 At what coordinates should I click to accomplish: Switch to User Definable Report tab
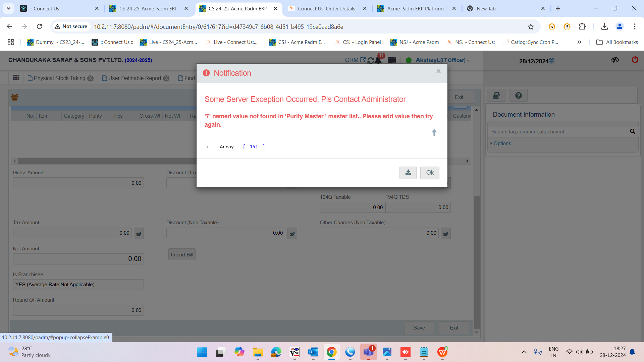(x=132, y=78)
